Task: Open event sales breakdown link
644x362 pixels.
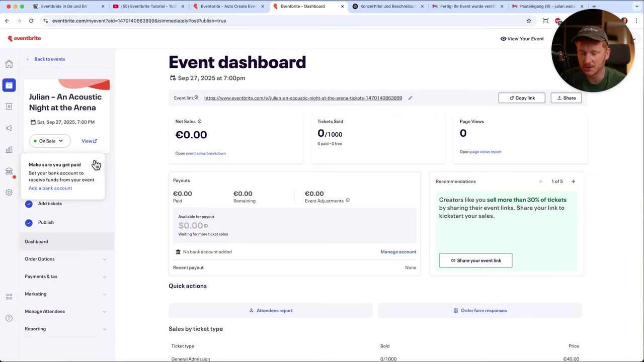Action: pos(206,153)
